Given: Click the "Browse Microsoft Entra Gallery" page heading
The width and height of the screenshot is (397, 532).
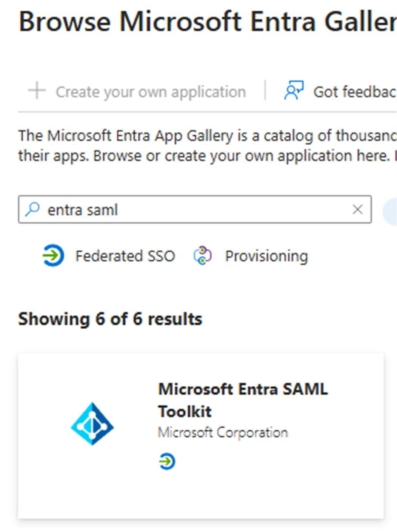Looking at the screenshot, I should point(208,22).
